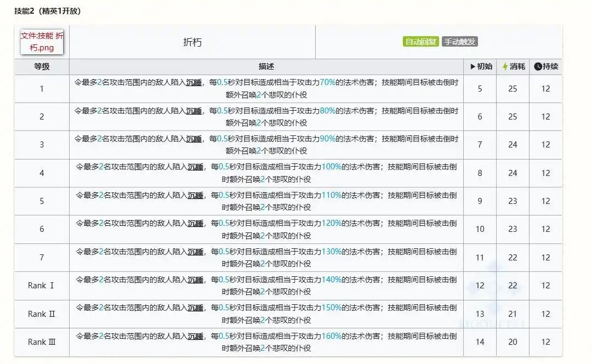The width and height of the screenshot is (592, 364).
Task: Click the clock icon beside 持续 header
Action: pyautogui.click(x=538, y=67)
